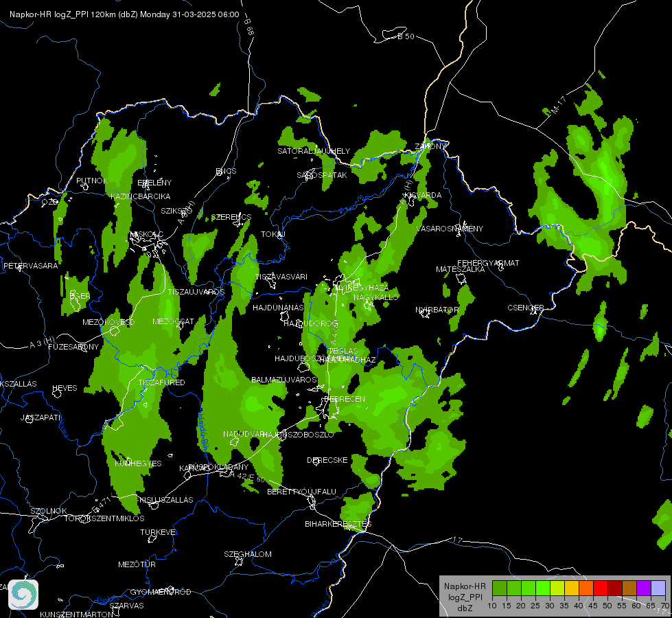Screen dimensions: 672x618
Task: Click the BALMAZUJVAROS town label
Action: tap(283, 380)
